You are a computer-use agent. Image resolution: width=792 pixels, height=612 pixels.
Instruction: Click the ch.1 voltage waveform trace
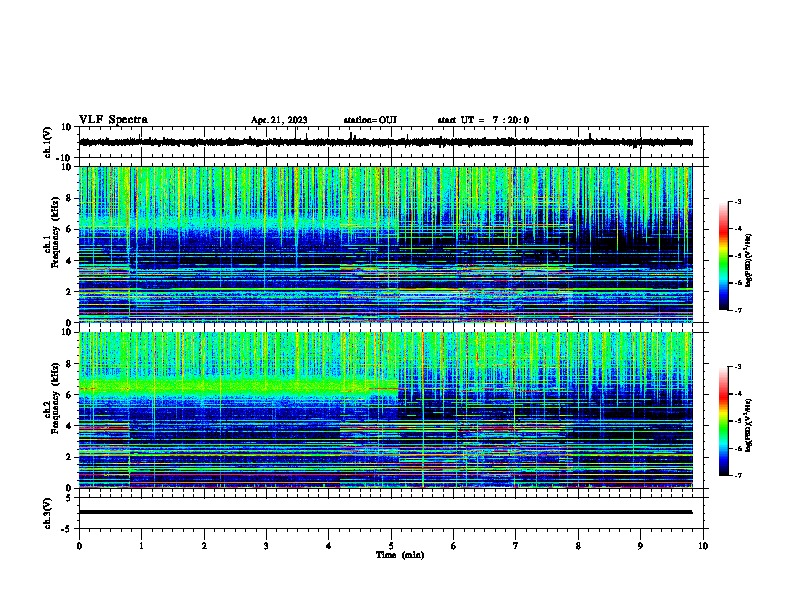[386, 142]
